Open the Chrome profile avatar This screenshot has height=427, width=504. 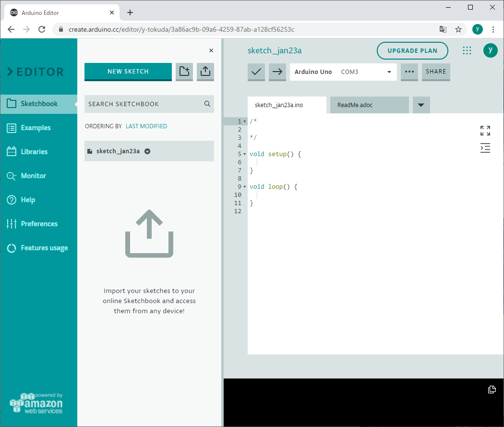point(477,29)
